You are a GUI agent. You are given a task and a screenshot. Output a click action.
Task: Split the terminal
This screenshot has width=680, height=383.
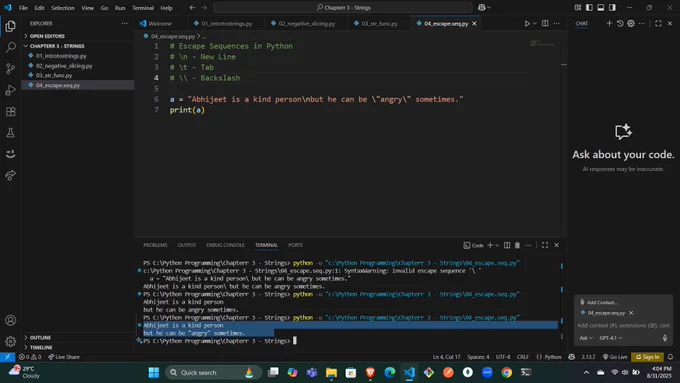click(x=507, y=245)
